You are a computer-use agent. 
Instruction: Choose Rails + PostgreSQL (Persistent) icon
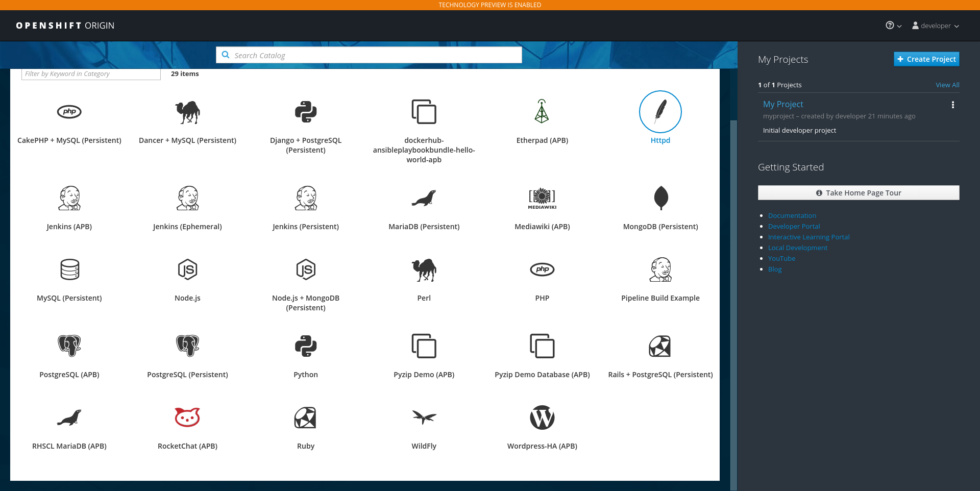660,346
